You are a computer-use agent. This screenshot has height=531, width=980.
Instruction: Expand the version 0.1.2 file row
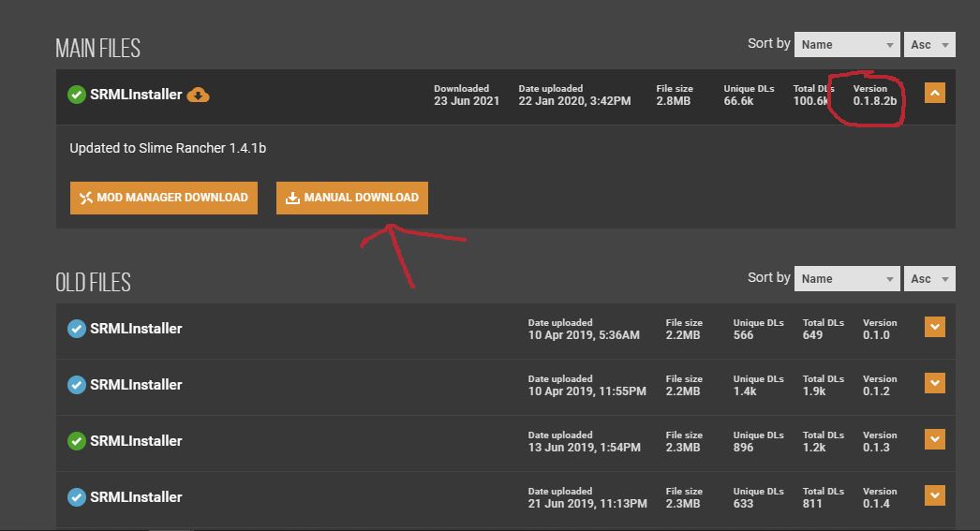pyautogui.click(x=934, y=383)
